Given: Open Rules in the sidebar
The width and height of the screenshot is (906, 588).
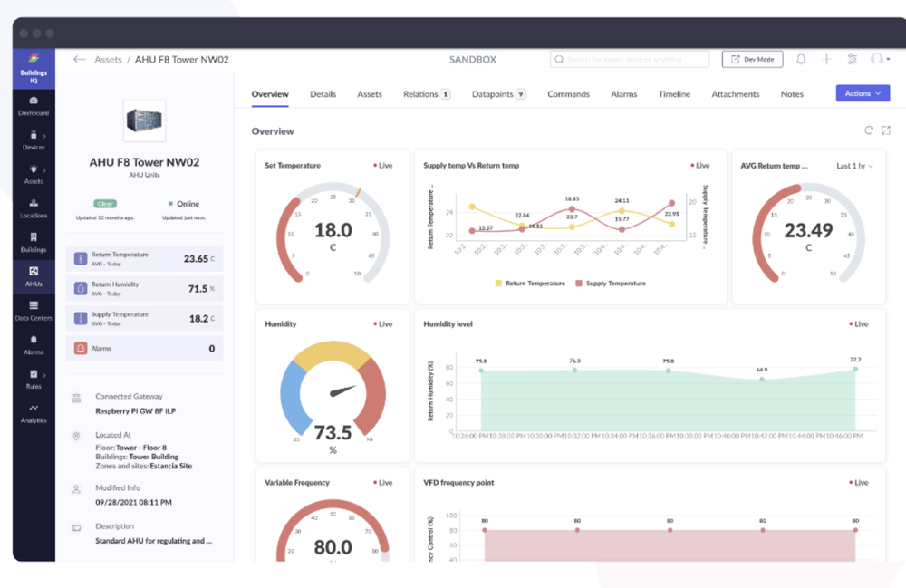Looking at the screenshot, I should coord(34,379).
